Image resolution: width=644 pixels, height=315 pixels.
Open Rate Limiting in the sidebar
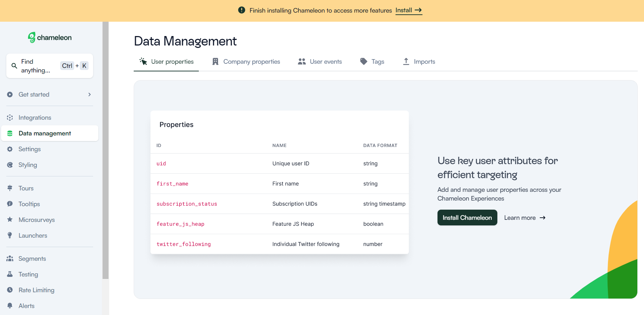(x=50, y=290)
